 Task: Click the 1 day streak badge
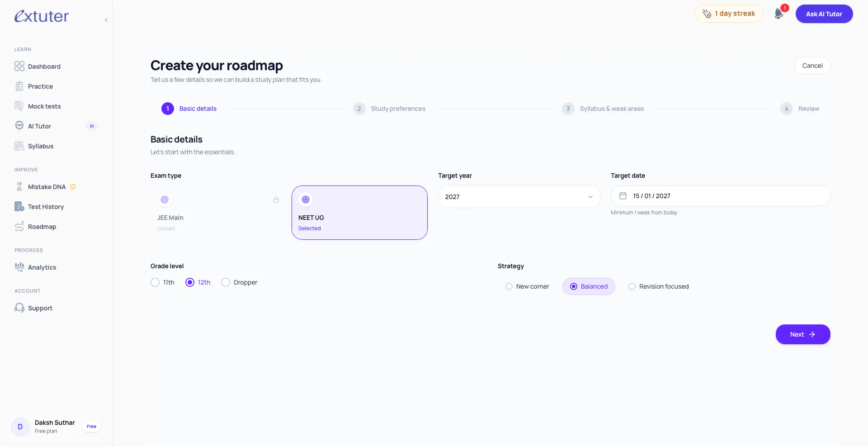tap(729, 14)
